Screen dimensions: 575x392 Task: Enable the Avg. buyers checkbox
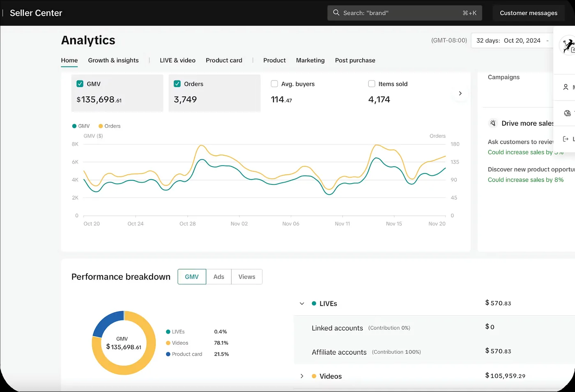click(x=274, y=84)
